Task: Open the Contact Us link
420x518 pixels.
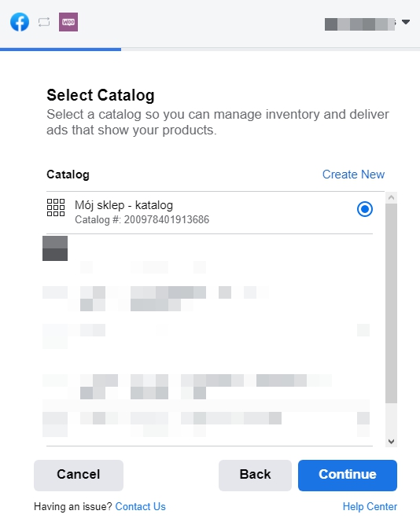Action: pos(140,506)
